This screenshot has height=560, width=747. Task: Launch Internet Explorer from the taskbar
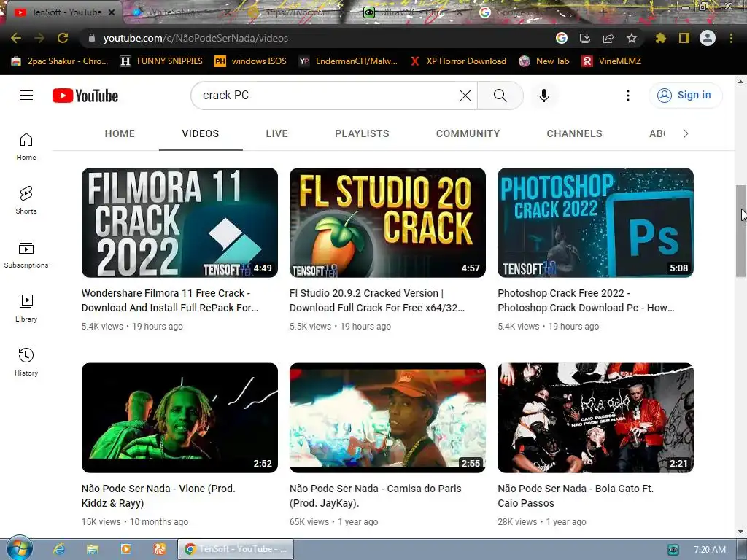click(x=59, y=549)
